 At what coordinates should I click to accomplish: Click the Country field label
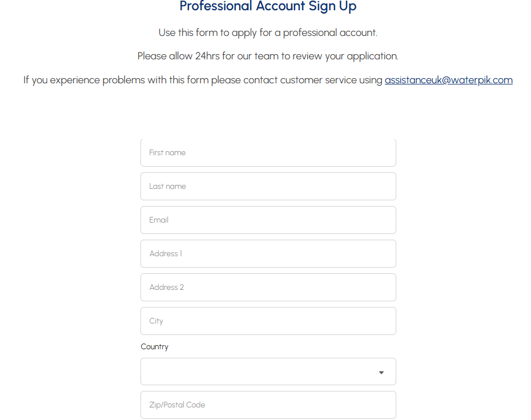click(155, 347)
